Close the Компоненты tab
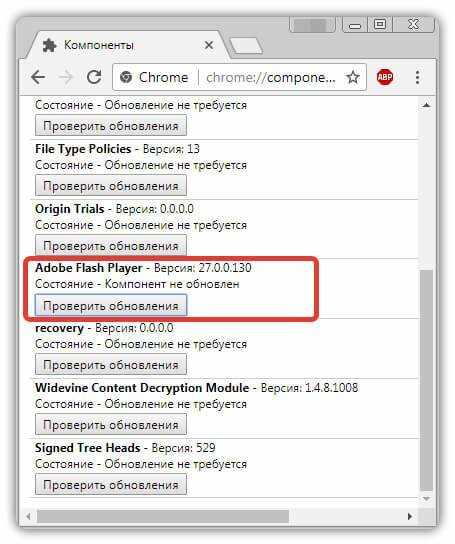Screen dimensions: 455x544 [209, 45]
